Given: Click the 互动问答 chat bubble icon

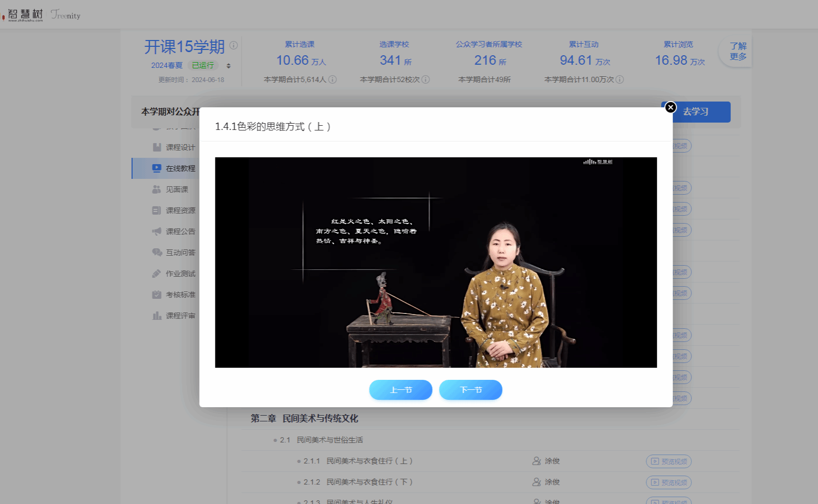Looking at the screenshot, I should tap(156, 253).
